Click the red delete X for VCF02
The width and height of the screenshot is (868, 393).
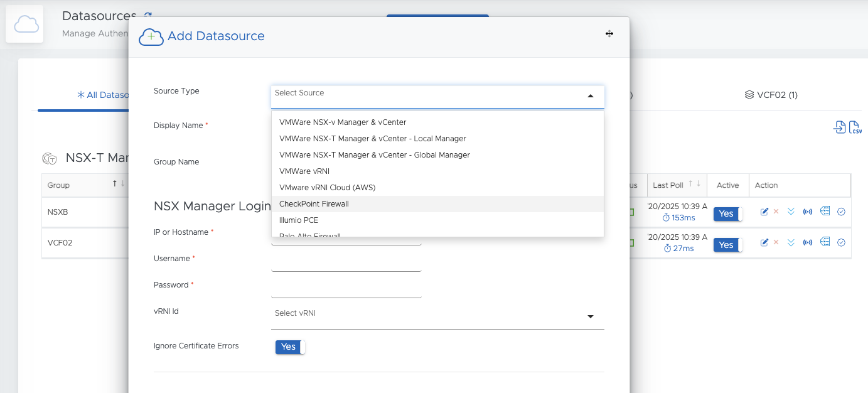pos(776,242)
